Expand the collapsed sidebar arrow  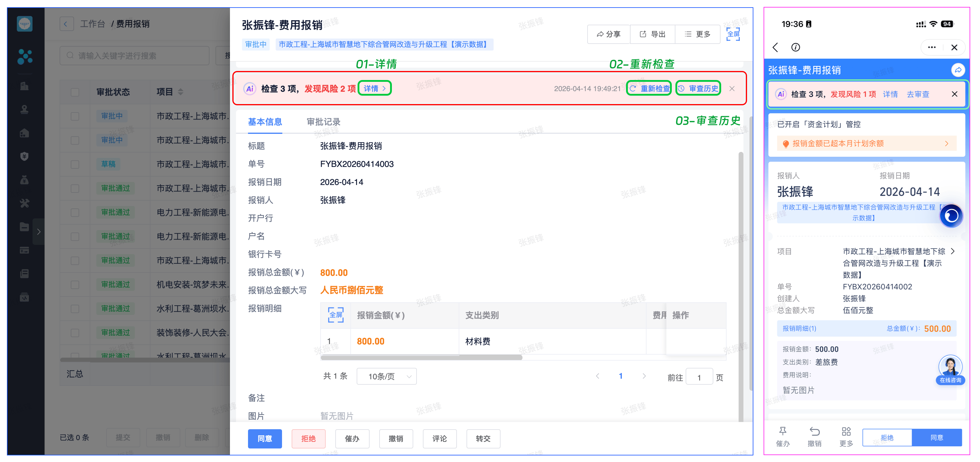click(39, 232)
